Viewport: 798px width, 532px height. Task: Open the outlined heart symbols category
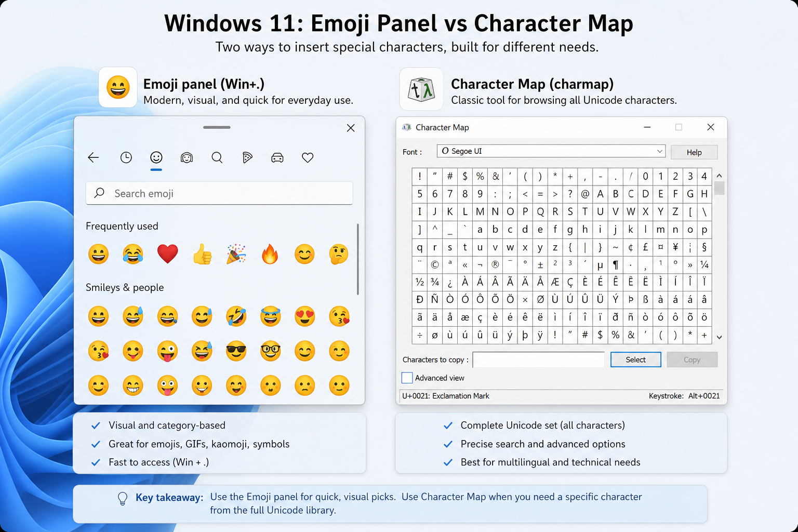308,157
